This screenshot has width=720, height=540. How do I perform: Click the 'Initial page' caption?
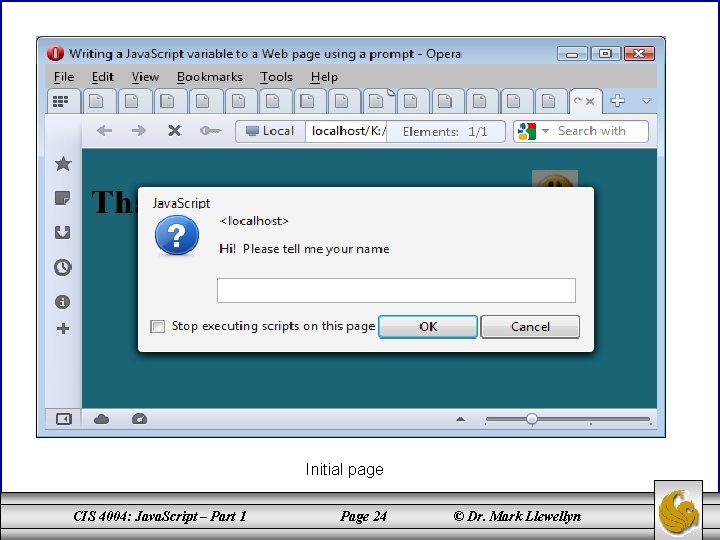(344, 470)
